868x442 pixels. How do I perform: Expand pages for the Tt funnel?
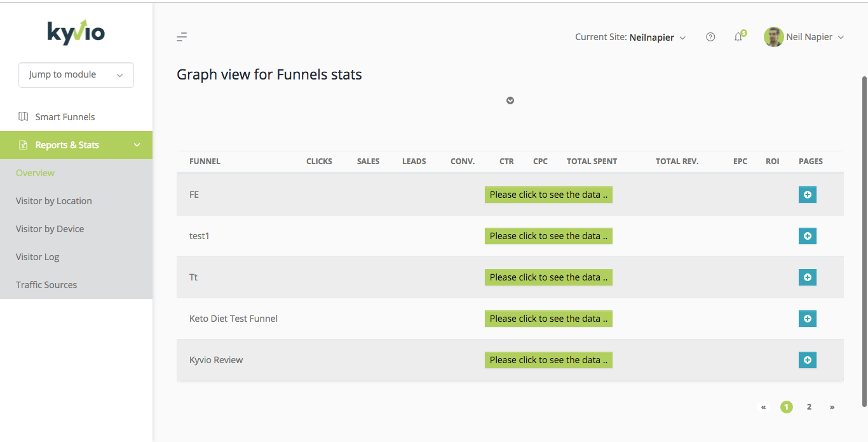[808, 277]
